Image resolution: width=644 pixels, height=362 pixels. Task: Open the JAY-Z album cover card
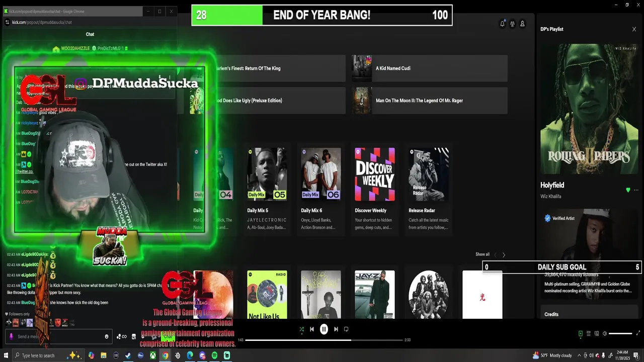point(375,295)
